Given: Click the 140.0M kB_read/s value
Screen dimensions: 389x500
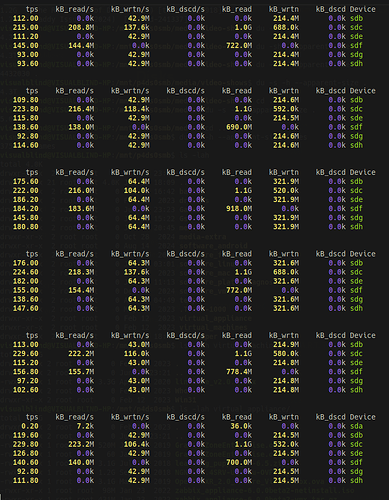Looking at the screenshot, I should (x=81, y=462).
